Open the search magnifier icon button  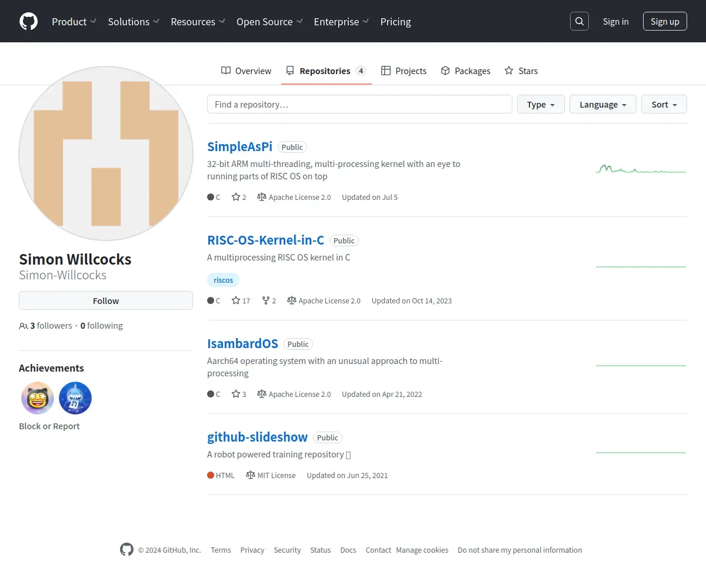[580, 21]
